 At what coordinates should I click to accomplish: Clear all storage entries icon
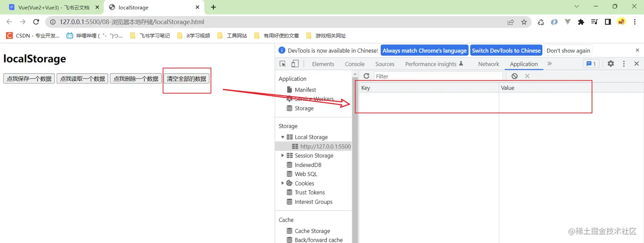515,76
